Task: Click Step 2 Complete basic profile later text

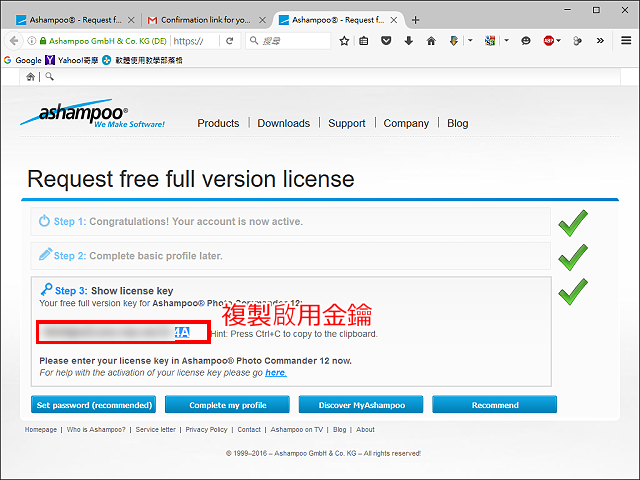Action: point(156,256)
